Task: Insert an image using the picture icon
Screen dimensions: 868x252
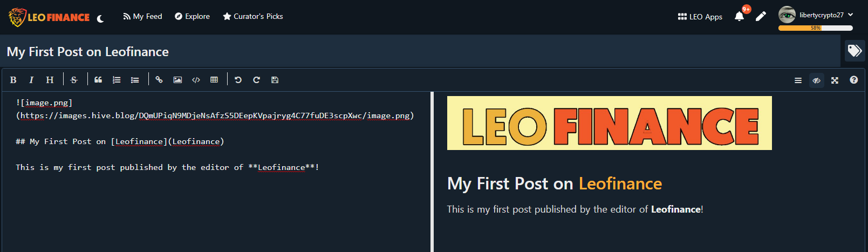Action: (x=177, y=80)
